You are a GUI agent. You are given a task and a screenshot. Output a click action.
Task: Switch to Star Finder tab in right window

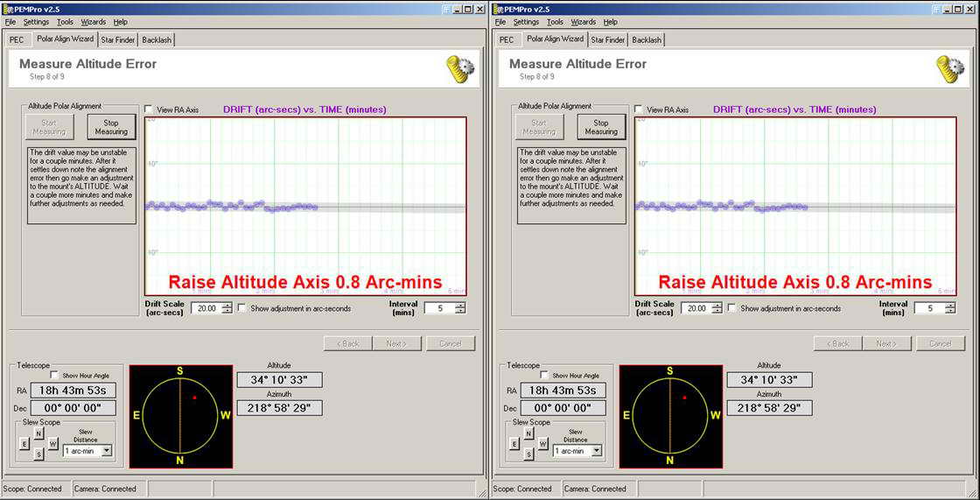pyautogui.click(x=607, y=40)
